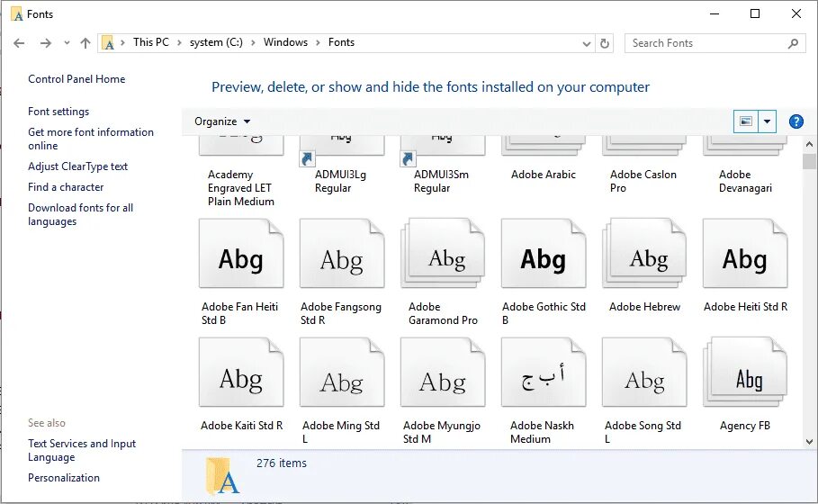Select the Adobe Myungjo Std M font icon
Image resolution: width=818 pixels, height=504 pixels.
tap(443, 372)
